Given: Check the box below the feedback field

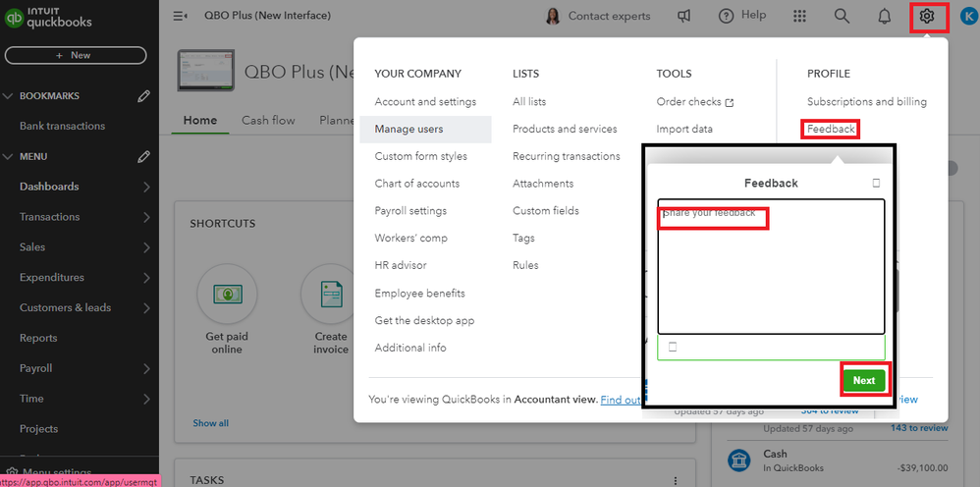Looking at the screenshot, I should 673,347.
